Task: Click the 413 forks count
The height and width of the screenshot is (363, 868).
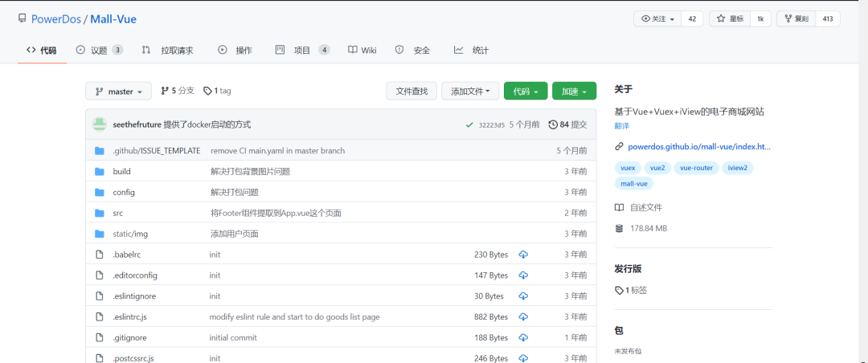Action: (x=828, y=18)
